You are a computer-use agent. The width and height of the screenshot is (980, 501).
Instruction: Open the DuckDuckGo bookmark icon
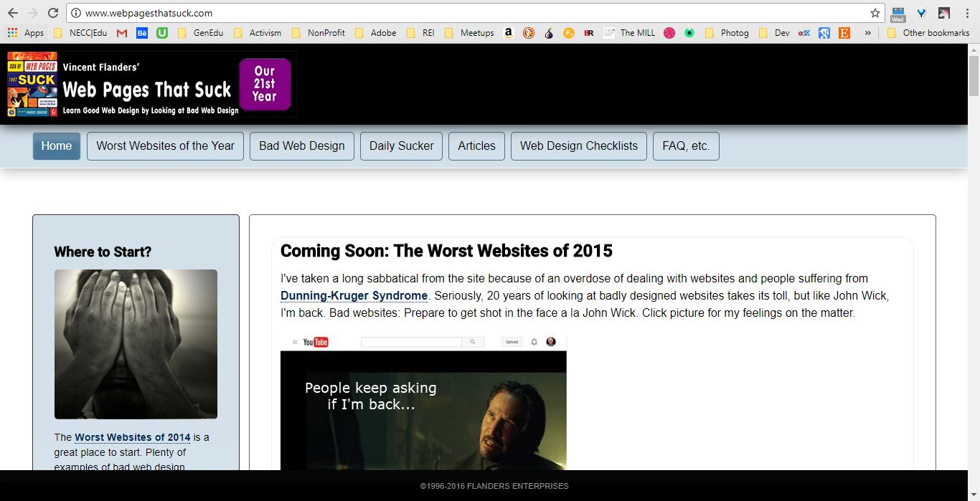(529, 32)
